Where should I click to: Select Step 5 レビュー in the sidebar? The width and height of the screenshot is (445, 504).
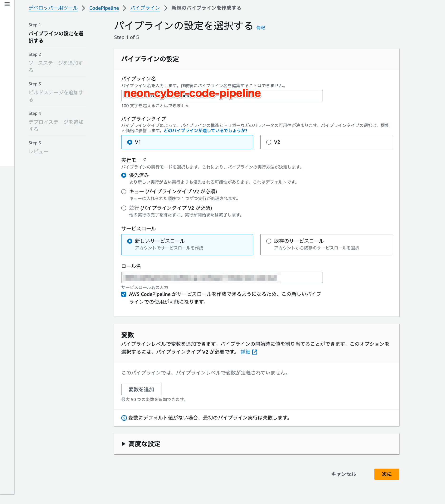coord(39,152)
